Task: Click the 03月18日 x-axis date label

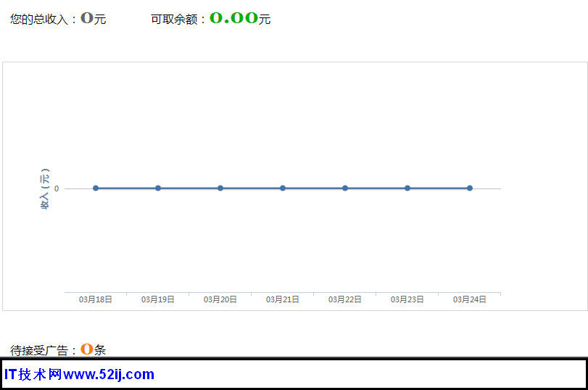Action: pyautogui.click(x=96, y=299)
